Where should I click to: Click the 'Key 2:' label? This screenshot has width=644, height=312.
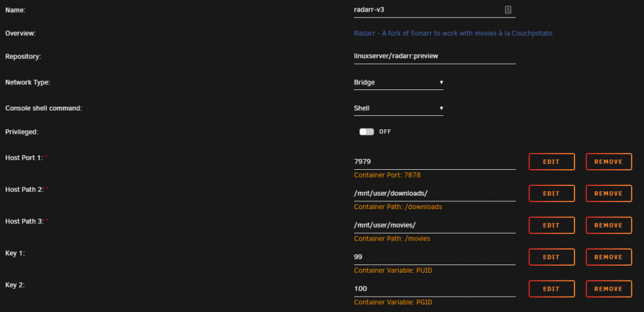click(15, 285)
